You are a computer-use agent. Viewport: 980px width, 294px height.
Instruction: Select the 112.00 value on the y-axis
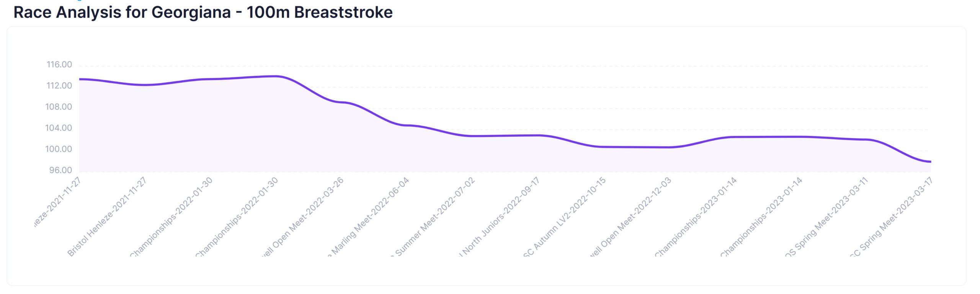(59, 86)
